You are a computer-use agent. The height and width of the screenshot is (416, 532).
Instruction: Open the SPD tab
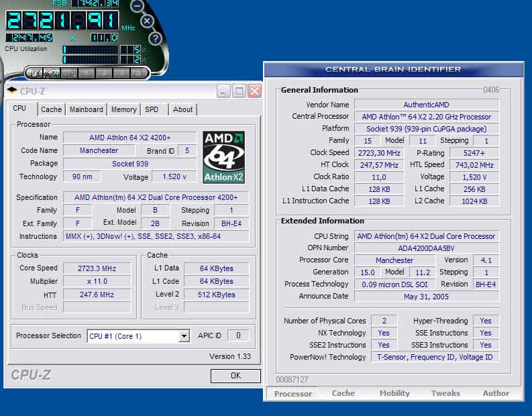tap(152, 109)
